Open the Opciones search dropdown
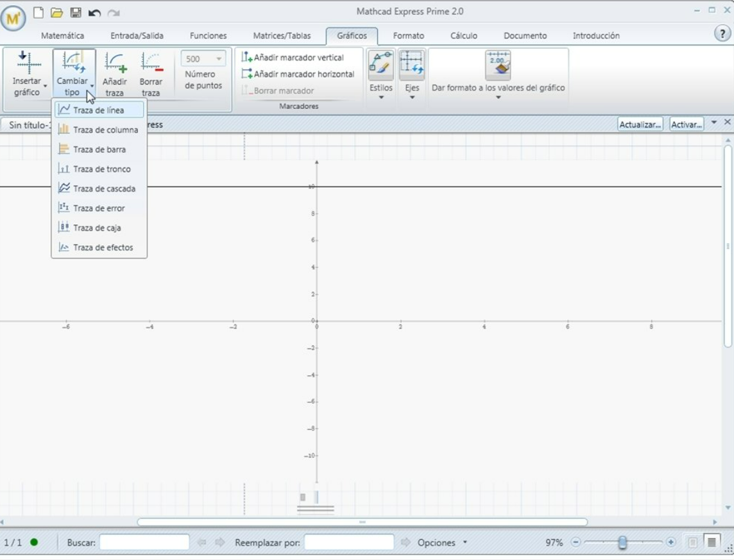Screen dimensions: 734x560 tap(442, 542)
